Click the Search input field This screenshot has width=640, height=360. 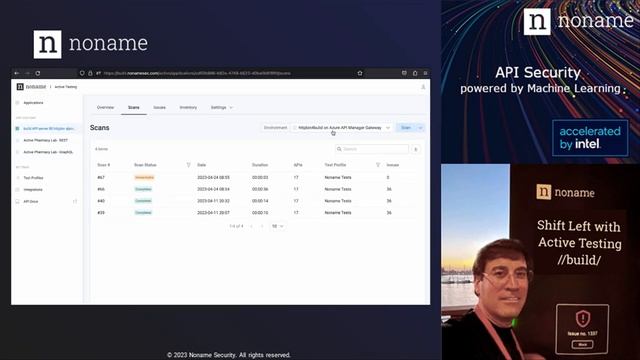[x=371, y=149]
